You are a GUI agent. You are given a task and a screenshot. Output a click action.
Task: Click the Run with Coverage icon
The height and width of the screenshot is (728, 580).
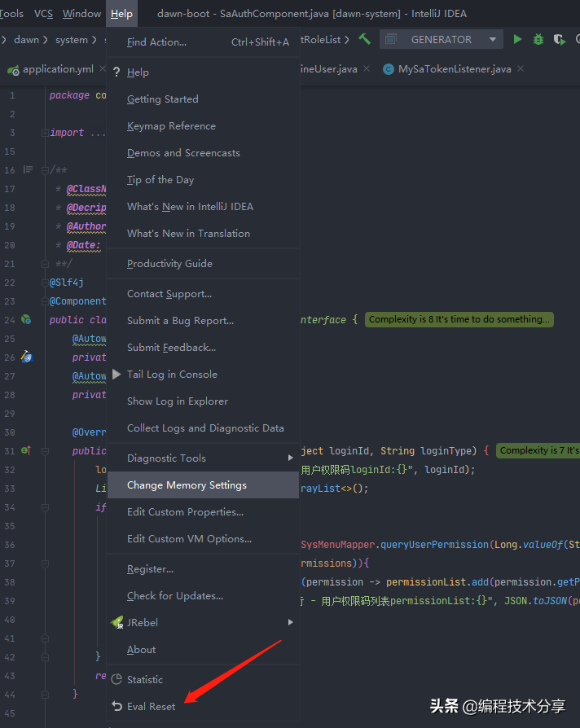(x=559, y=39)
